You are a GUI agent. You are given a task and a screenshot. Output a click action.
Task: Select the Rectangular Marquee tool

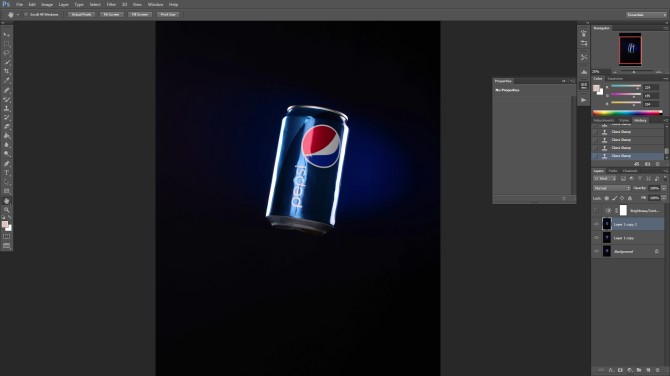[6, 44]
